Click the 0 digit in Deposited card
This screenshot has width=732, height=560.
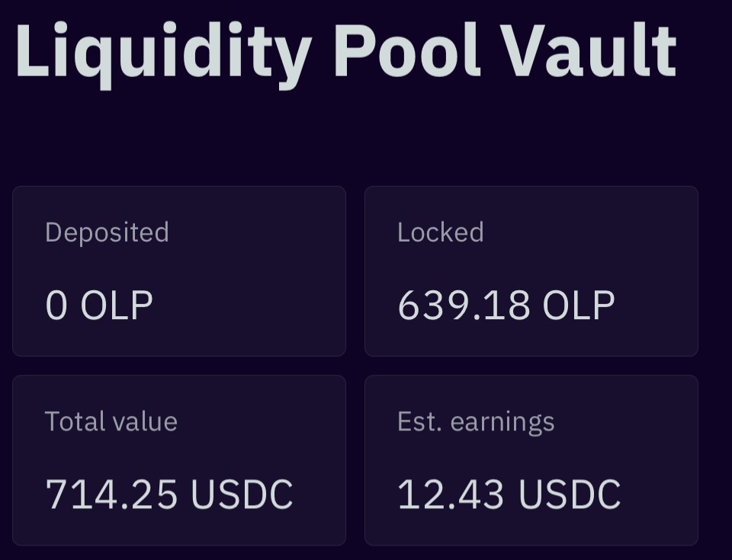57,305
